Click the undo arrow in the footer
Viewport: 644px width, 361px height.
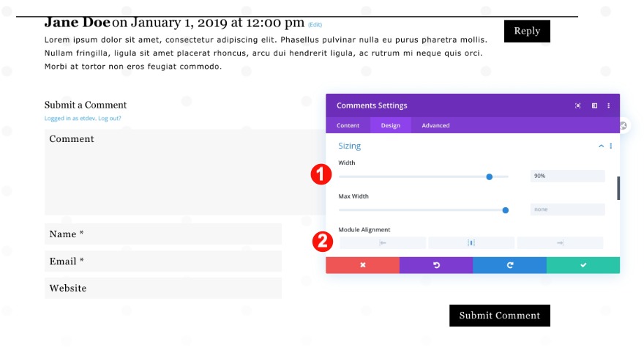click(x=436, y=265)
